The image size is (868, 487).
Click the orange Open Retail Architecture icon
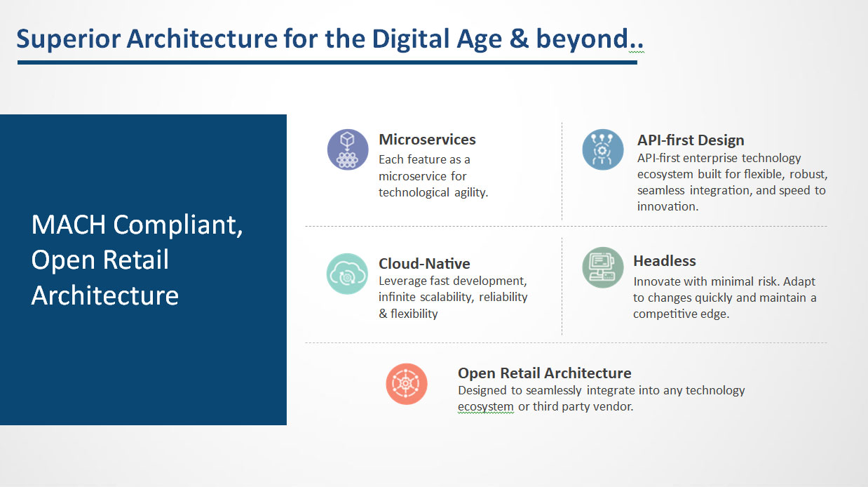pyautogui.click(x=407, y=384)
